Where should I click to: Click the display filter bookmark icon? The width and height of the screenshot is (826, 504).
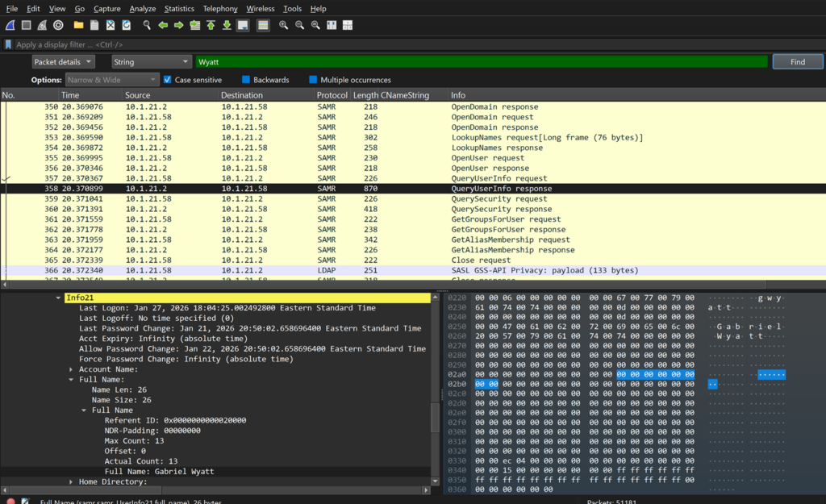8,44
